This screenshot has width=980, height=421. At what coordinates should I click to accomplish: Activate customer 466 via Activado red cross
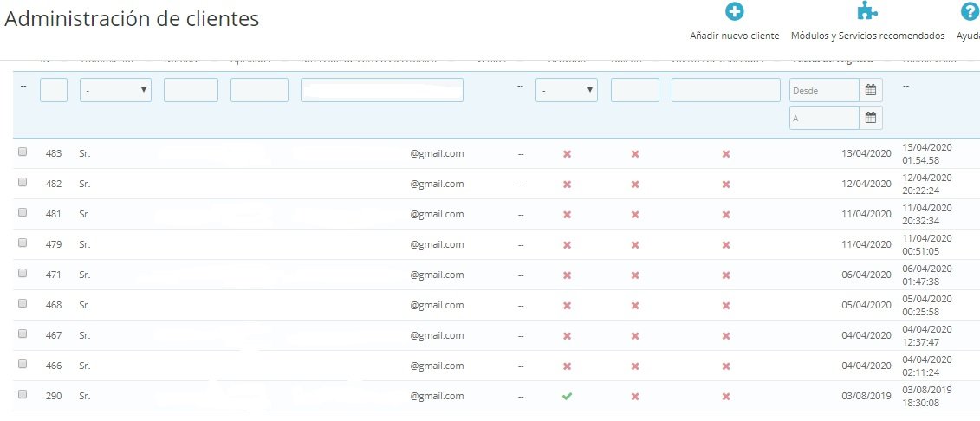[567, 366]
